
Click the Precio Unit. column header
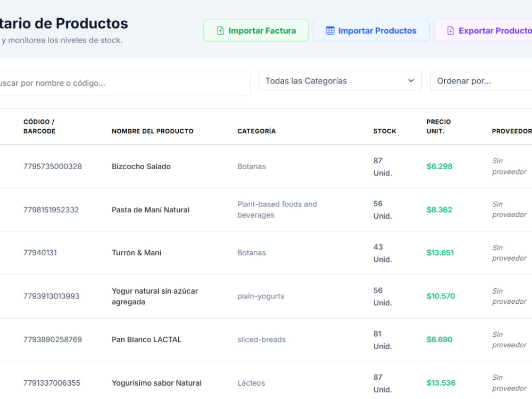point(439,127)
